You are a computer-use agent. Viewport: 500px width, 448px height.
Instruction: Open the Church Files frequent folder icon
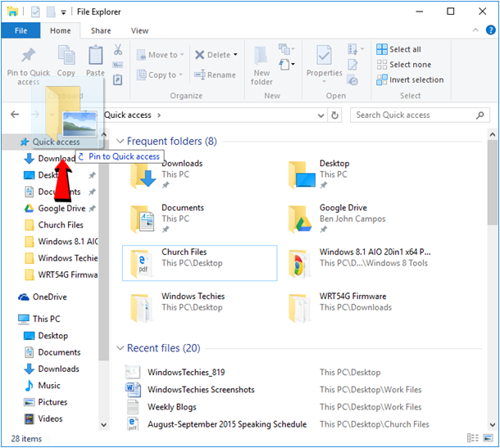[x=140, y=263]
